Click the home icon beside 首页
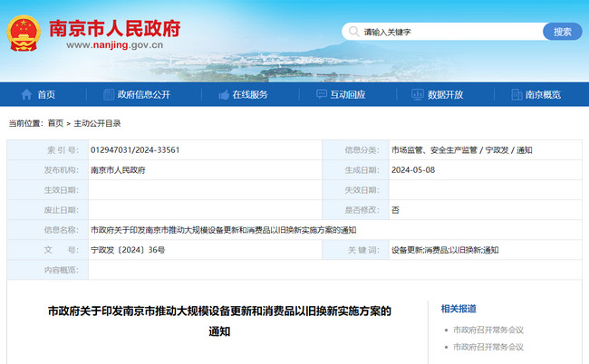 pyautogui.click(x=26, y=94)
